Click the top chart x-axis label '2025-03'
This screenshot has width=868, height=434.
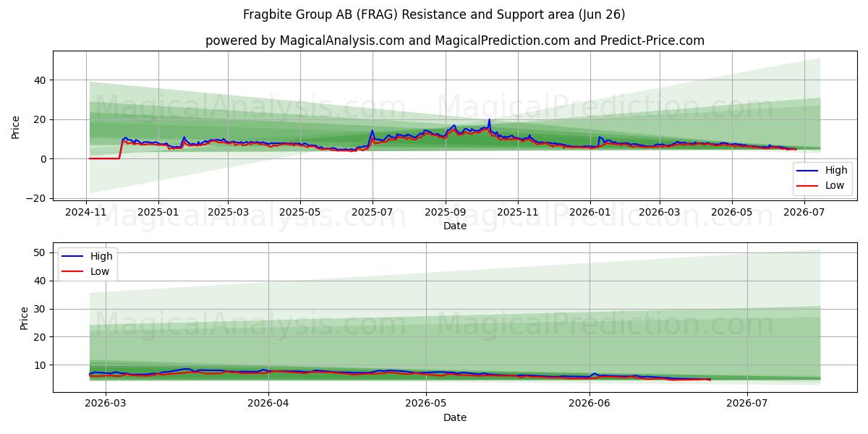(228, 212)
